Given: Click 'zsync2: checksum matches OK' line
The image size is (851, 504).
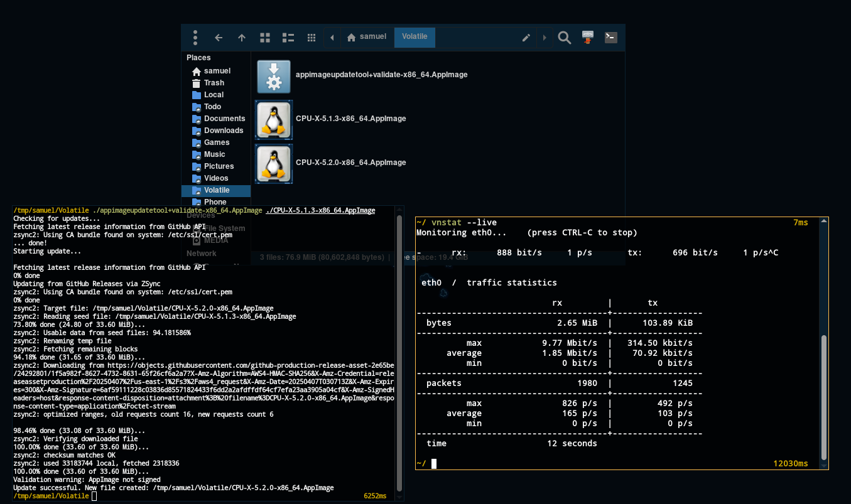Looking at the screenshot, I should [64, 455].
